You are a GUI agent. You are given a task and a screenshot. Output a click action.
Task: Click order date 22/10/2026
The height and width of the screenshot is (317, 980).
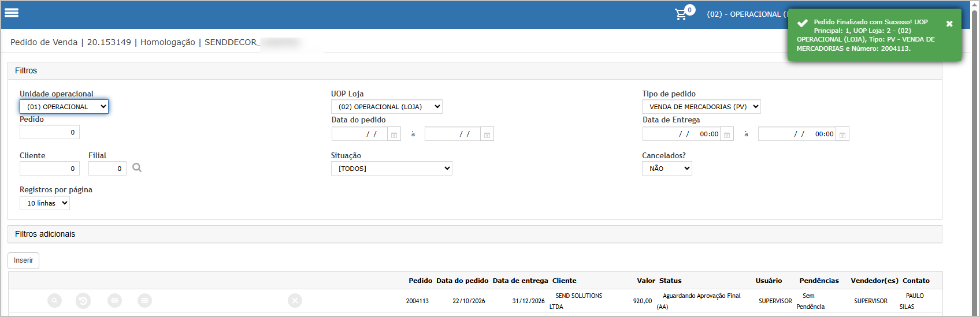[x=469, y=301]
